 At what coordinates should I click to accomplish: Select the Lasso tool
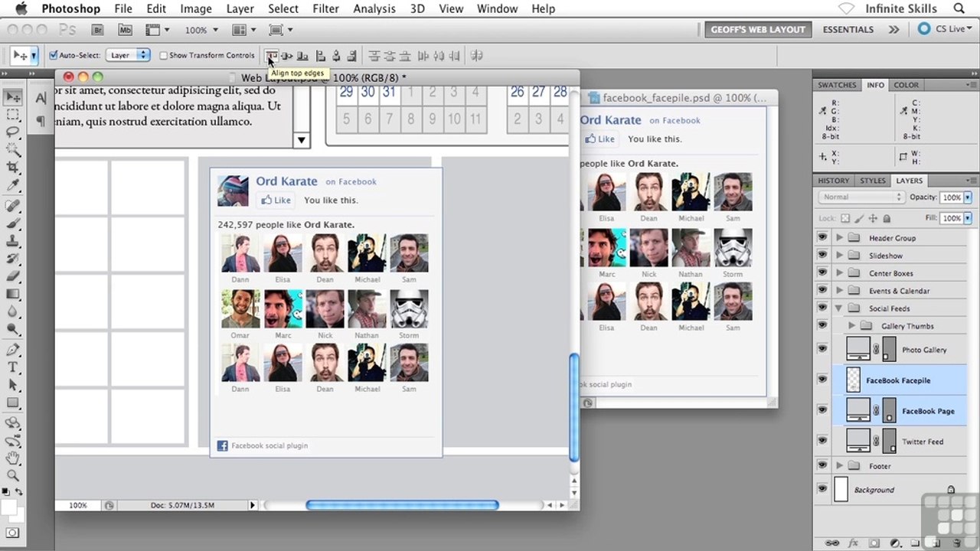tap(13, 132)
